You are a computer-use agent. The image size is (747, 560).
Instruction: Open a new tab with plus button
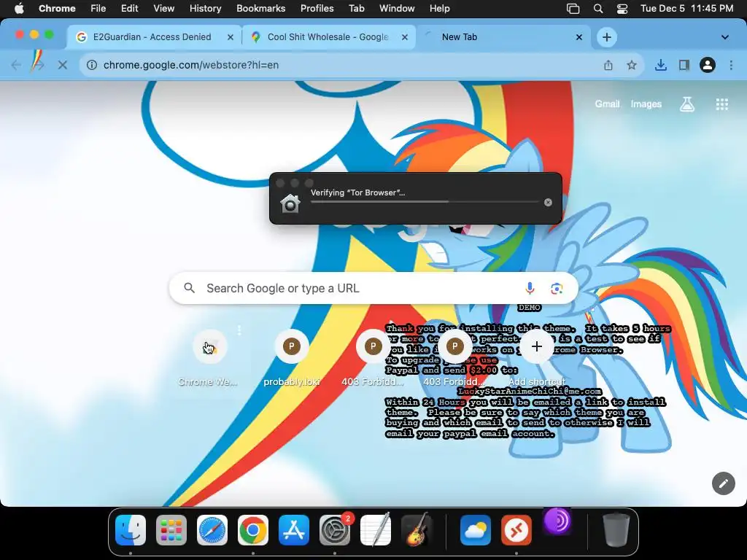click(x=606, y=37)
